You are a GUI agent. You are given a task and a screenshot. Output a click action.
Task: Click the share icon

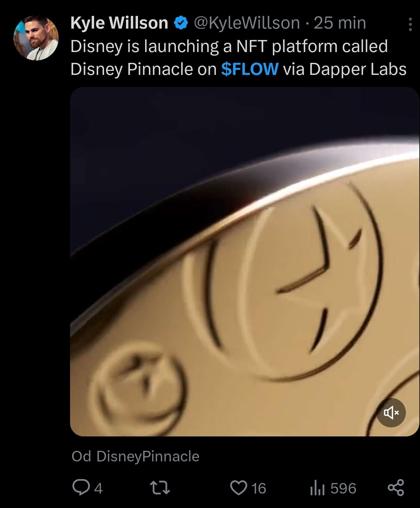tap(396, 488)
